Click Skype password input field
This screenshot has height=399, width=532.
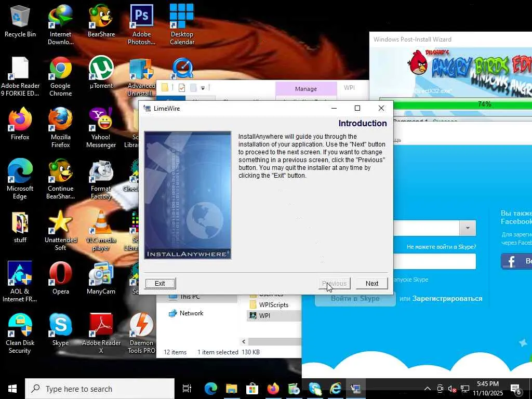tap(435, 261)
